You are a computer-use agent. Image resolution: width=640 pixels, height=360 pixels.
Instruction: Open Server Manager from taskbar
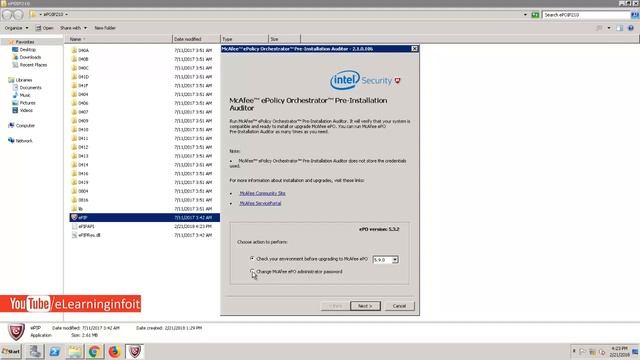tap(35, 351)
